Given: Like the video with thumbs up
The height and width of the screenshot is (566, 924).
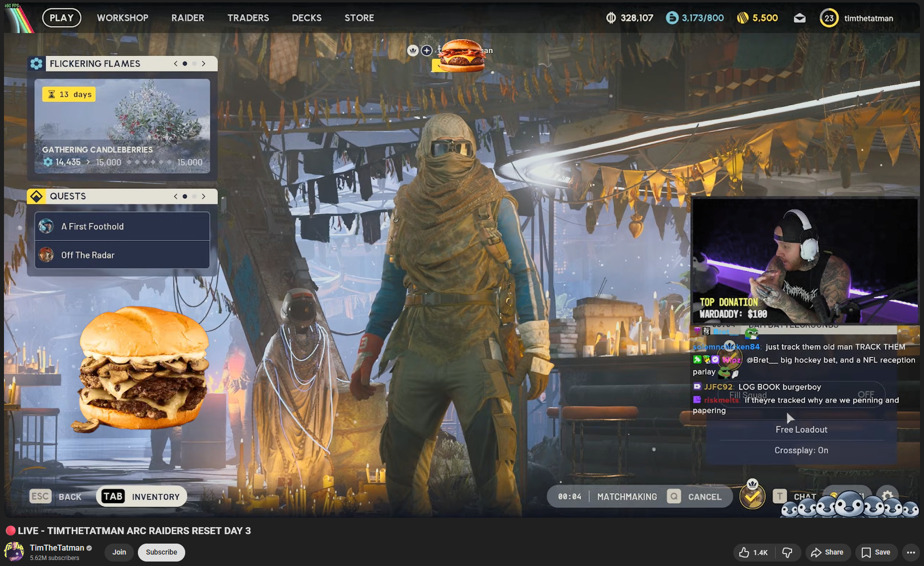Looking at the screenshot, I should (753, 552).
